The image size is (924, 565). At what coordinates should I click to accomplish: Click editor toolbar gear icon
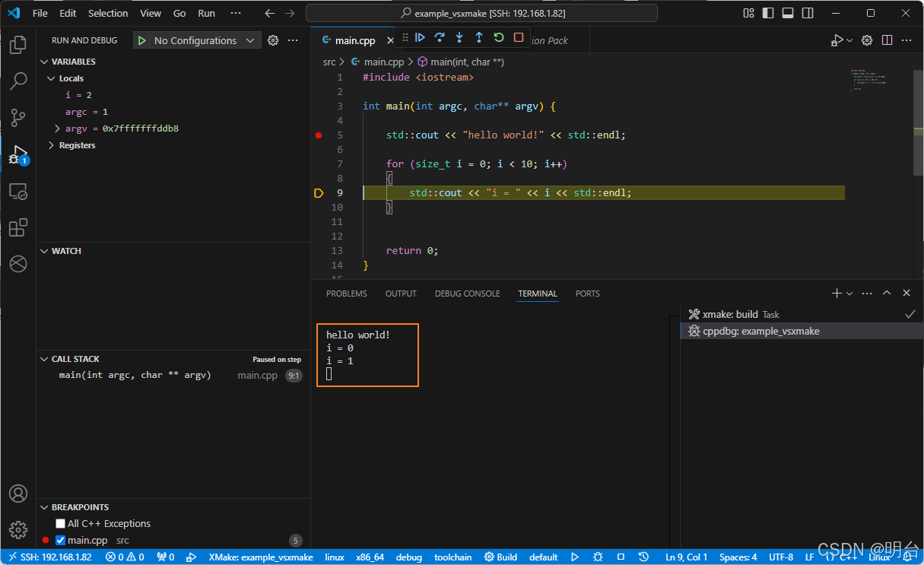[x=866, y=40]
